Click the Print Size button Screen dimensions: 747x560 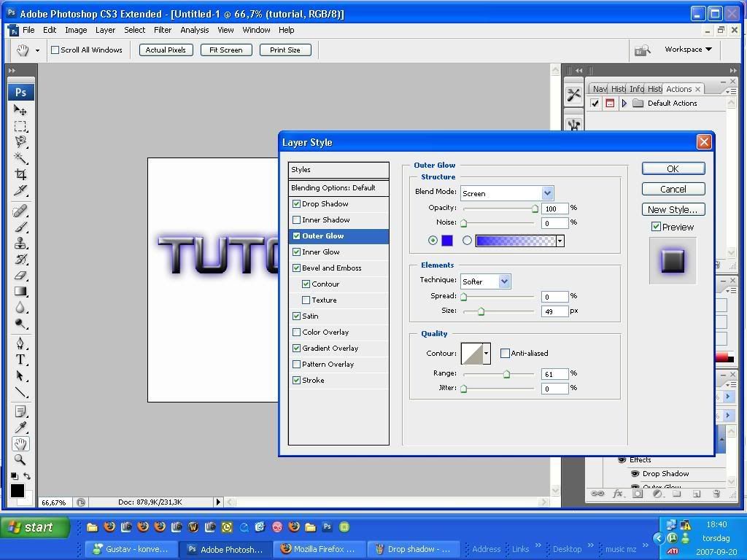(285, 50)
